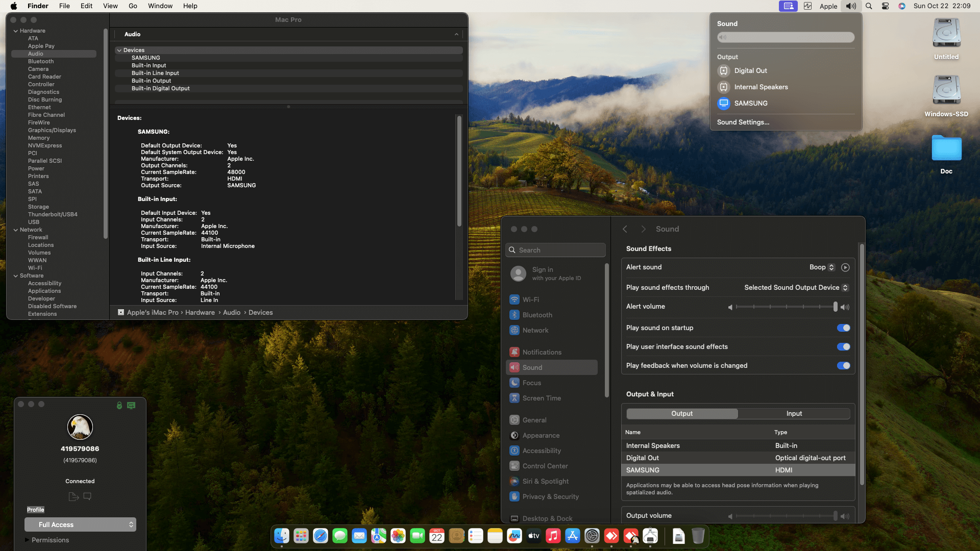
Task: Play the Boop alert sound preview
Action: 845,267
